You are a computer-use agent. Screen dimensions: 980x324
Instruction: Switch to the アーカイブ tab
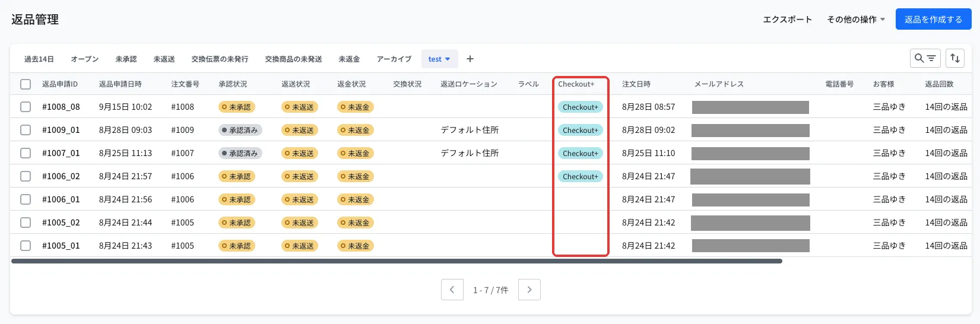[x=394, y=59]
